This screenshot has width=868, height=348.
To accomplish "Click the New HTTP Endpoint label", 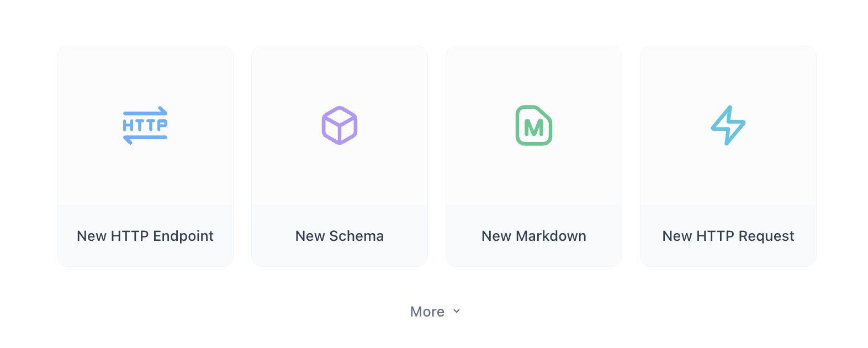I will pos(145,236).
